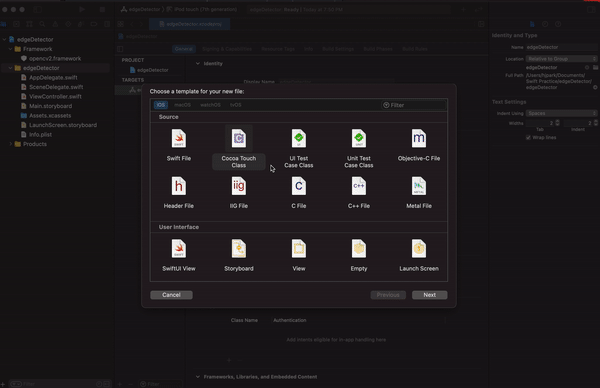The height and width of the screenshot is (388, 600).
Task: Select the Metal File template
Action: pyautogui.click(x=419, y=193)
